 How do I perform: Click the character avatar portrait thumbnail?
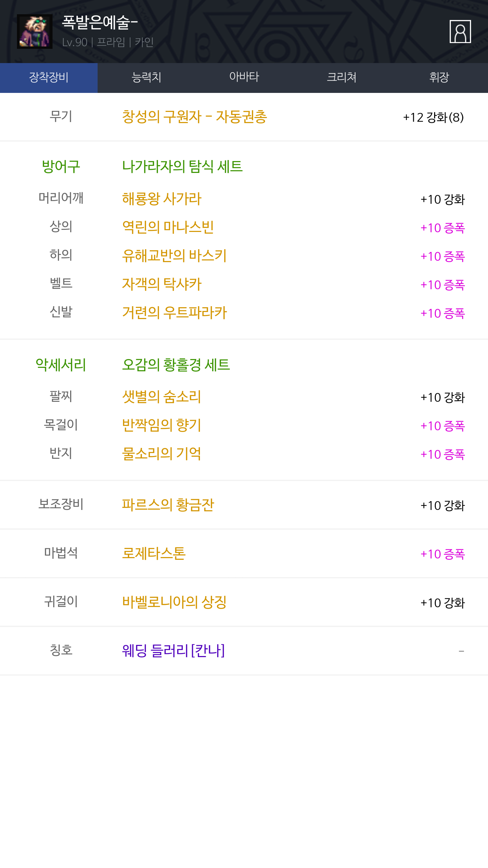(x=35, y=32)
